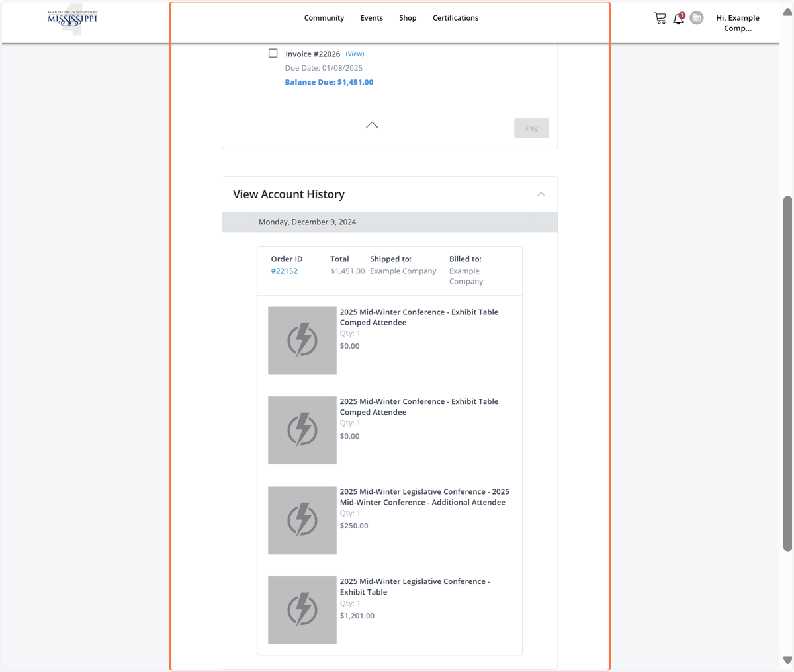Click the page scrollbar down arrow
794x672 pixels.
[x=787, y=660]
